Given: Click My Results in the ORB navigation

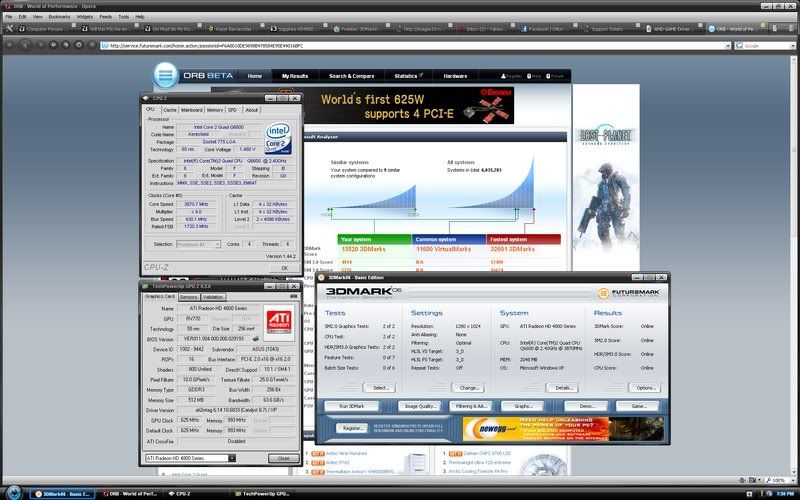Looking at the screenshot, I should click(295, 76).
